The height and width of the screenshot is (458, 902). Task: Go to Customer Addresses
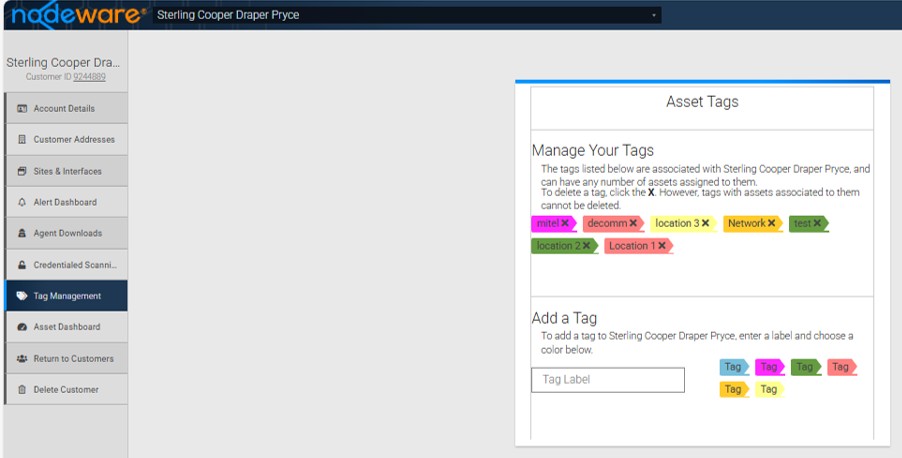[x=66, y=139]
